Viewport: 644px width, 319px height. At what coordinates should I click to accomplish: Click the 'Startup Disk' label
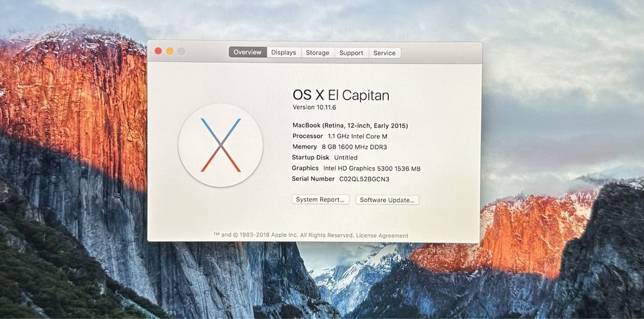point(310,158)
